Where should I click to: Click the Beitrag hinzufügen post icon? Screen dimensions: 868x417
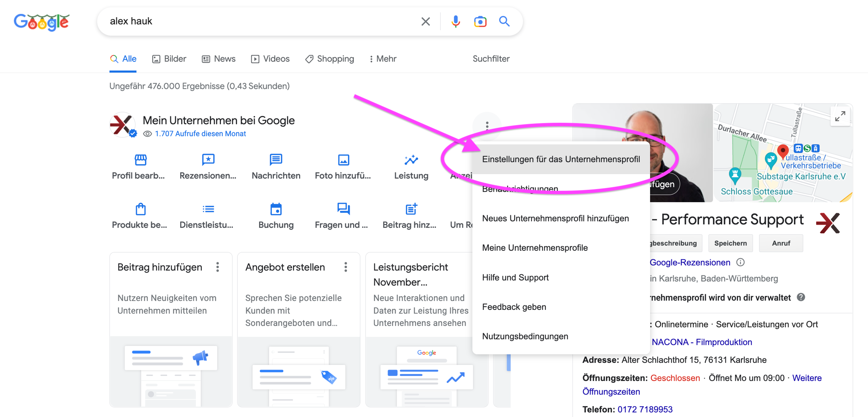pos(411,209)
